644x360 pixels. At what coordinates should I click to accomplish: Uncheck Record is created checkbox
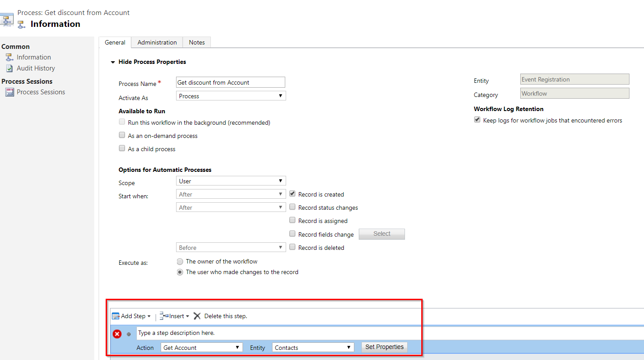(292, 194)
